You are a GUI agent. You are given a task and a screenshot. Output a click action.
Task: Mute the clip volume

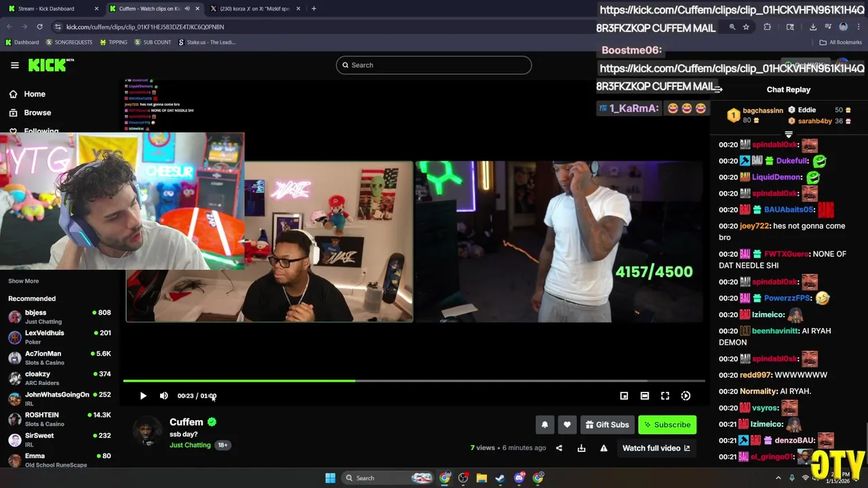[163, 396]
